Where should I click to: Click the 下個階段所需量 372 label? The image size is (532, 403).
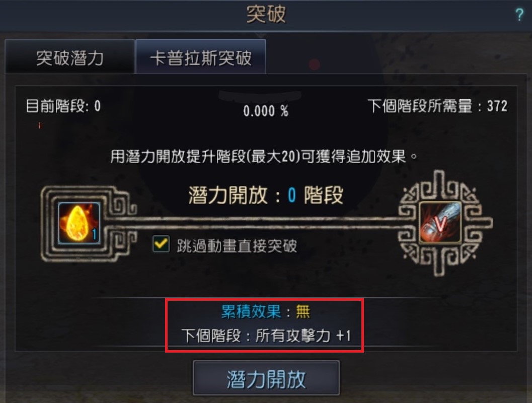coord(437,106)
